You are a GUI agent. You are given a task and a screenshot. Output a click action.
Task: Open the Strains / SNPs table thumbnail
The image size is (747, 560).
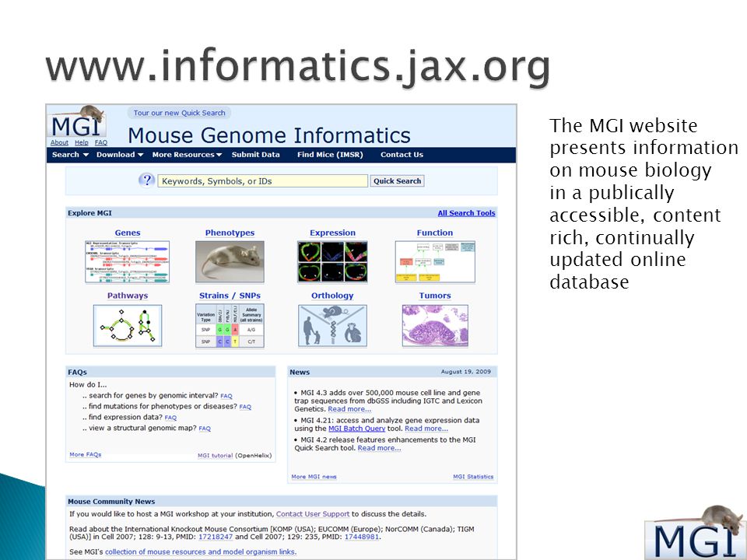[x=230, y=326]
